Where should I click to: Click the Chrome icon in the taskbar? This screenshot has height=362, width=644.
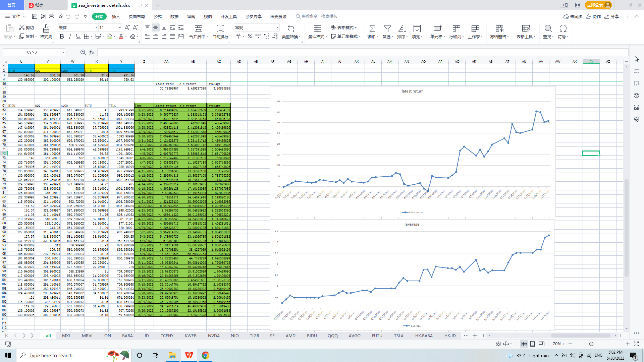[x=205, y=355]
